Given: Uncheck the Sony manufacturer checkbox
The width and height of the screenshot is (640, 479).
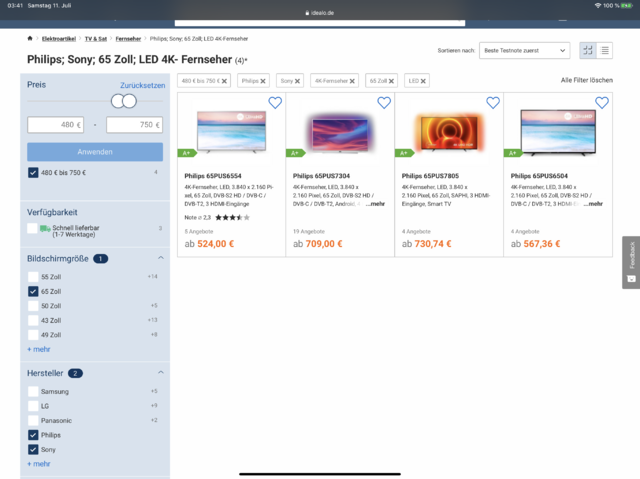Looking at the screenshot, I should pyautogui.click(x=33, y=450).
